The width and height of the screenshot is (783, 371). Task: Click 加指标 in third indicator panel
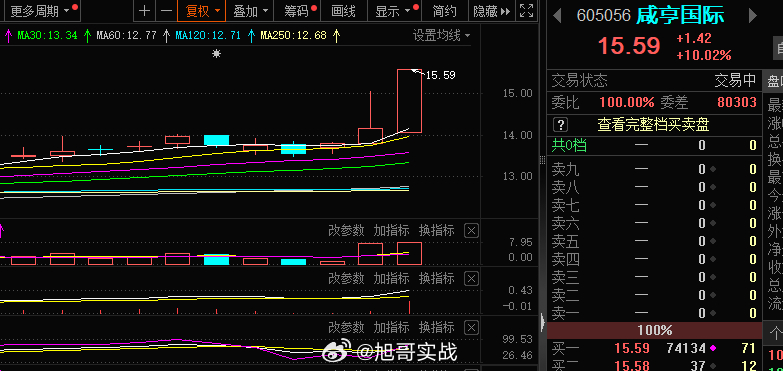pyautogui.click(x=392, y=327)
